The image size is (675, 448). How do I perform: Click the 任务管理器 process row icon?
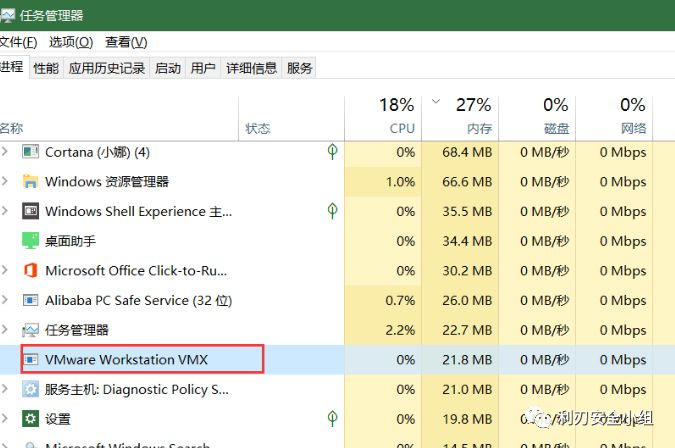coord(30,330)
